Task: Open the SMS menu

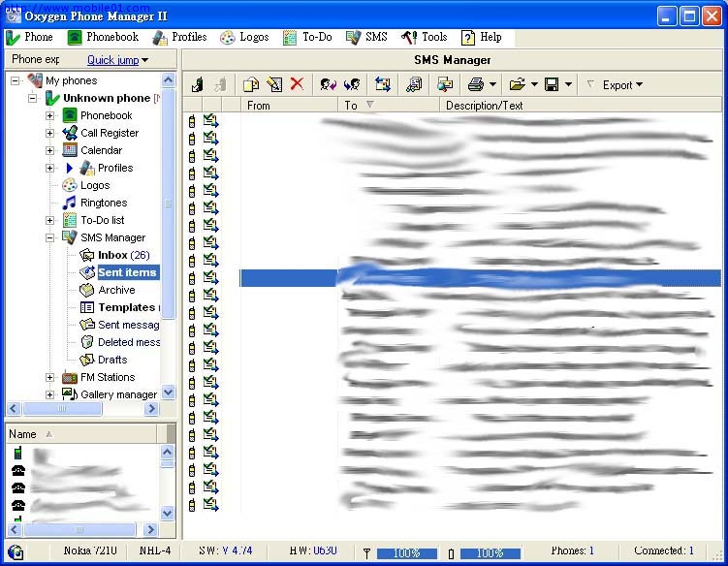Action: 366,37
